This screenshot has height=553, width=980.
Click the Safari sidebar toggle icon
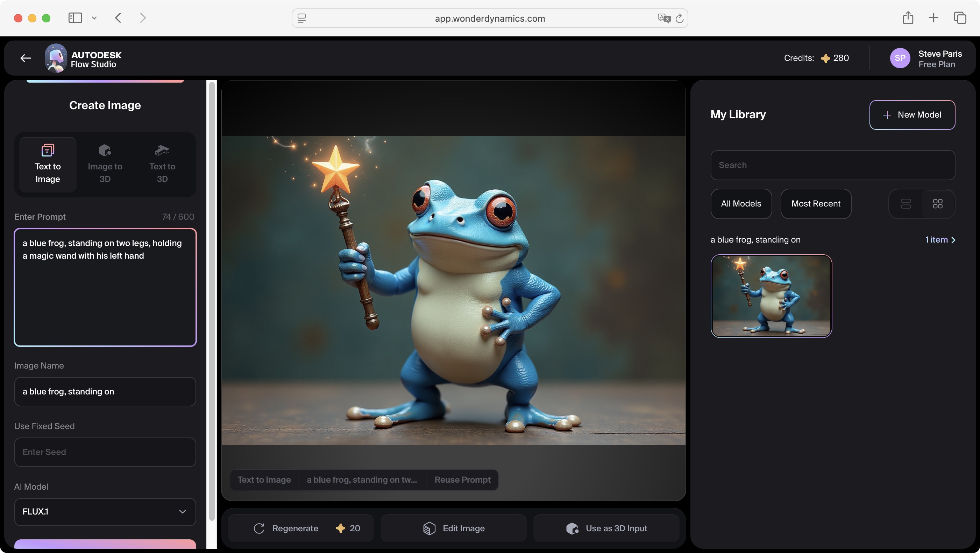click(75, 18)
